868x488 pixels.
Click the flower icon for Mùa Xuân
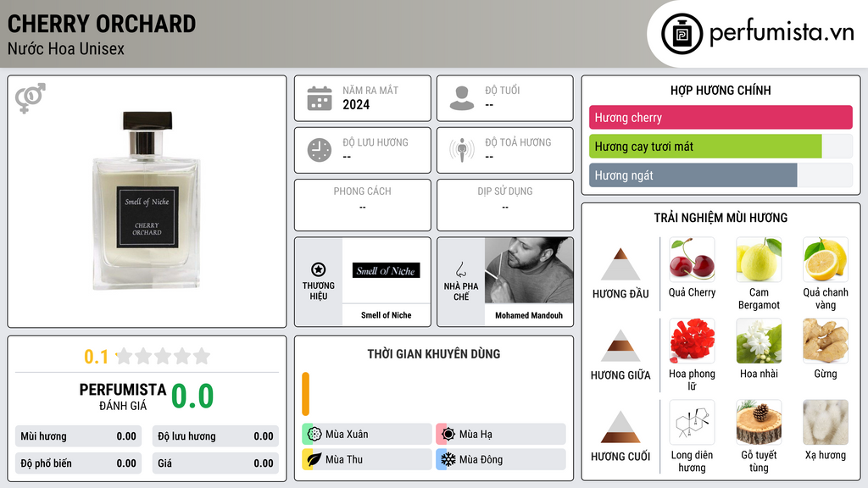314,435
